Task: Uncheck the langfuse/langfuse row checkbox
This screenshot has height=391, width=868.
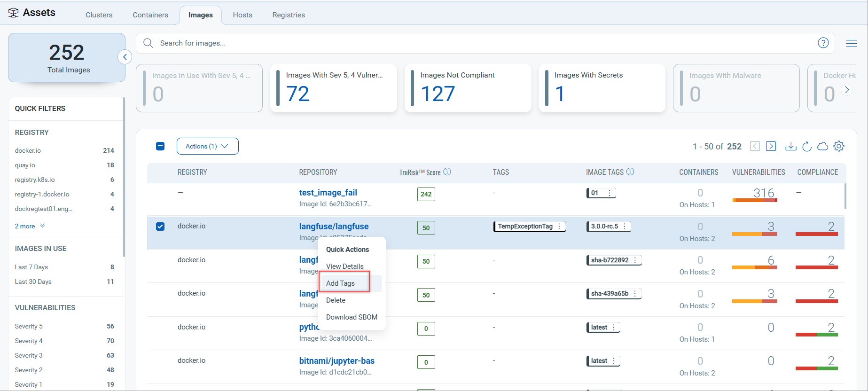Action: pos(160,227)
